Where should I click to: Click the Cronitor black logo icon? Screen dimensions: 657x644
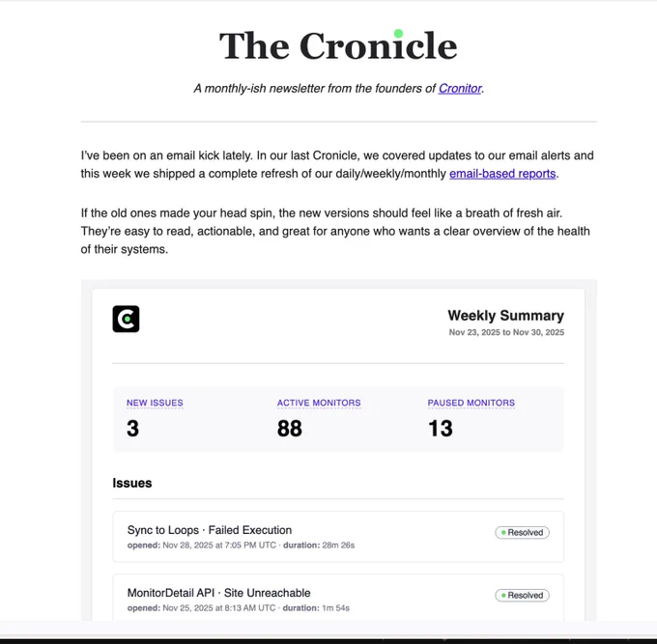click(x=126, y=319)
